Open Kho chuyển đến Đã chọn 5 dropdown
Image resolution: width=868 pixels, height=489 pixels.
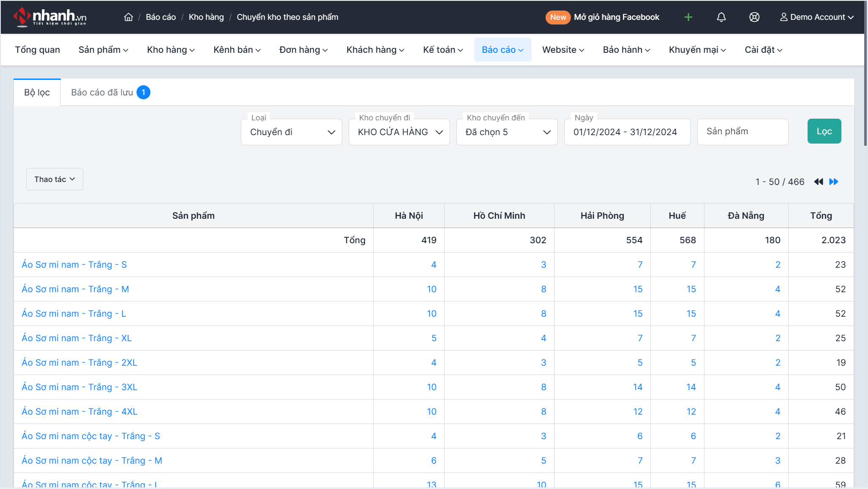coord(507,132)
